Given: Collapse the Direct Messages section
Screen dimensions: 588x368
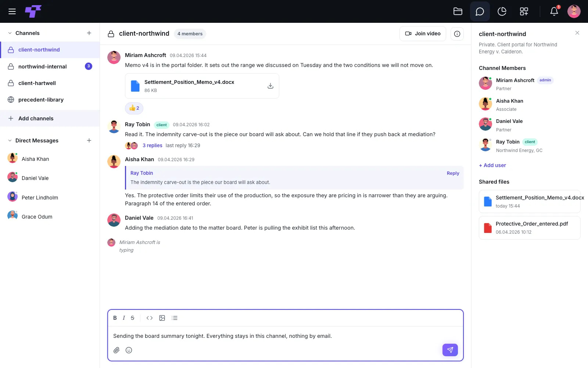Looking at the screenshot, I should (x=10, y=141).
